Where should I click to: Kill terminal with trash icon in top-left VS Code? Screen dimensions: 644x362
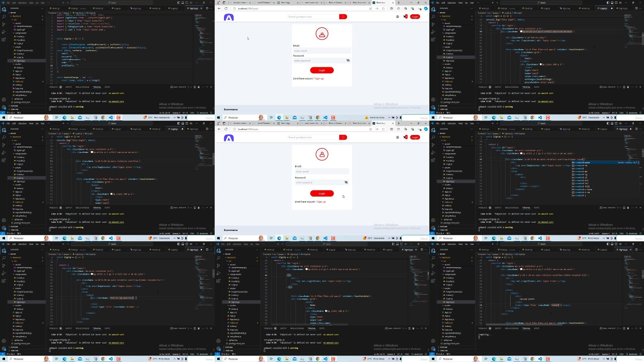(199, 87)
